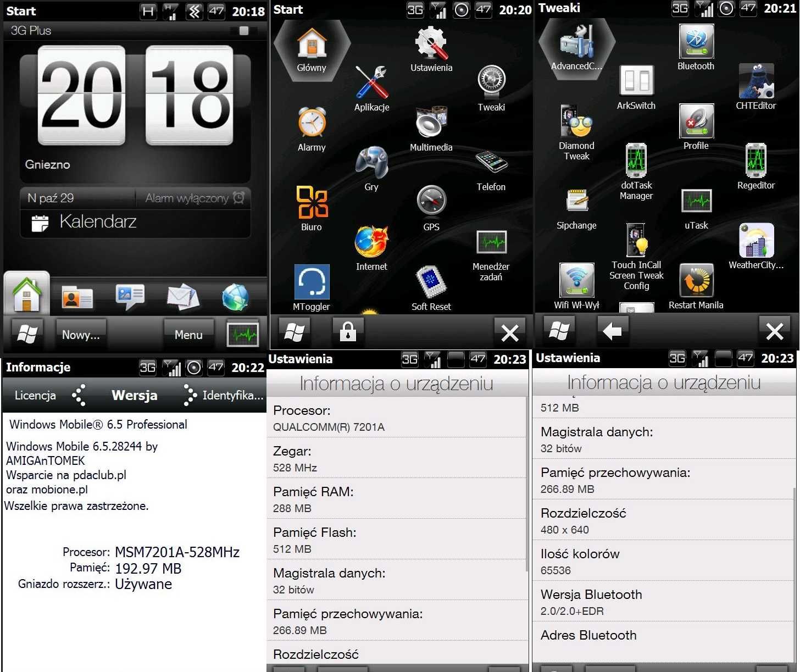800x672 pixels.
Task: Open WeatherCity icon
Action: coord(756,241)
